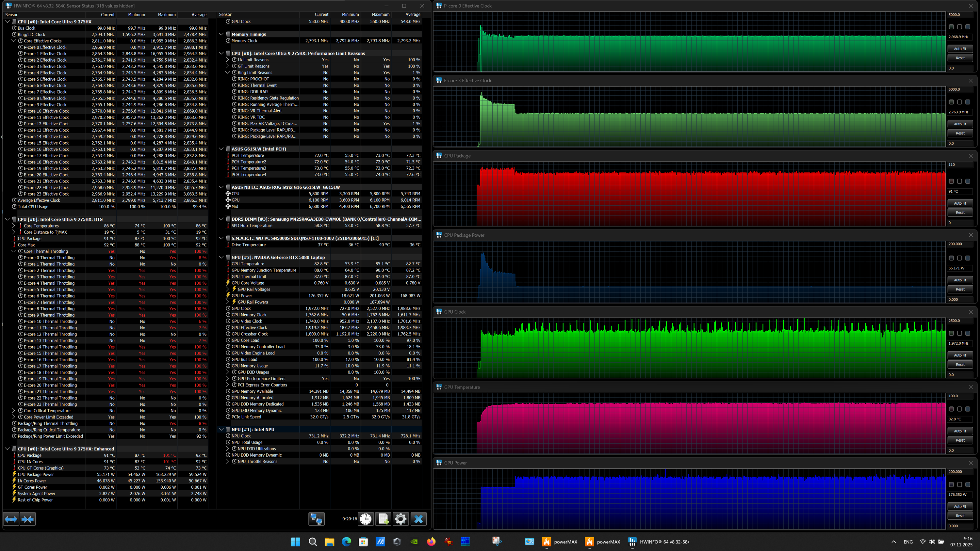Expand the GPU Performance Limiters row
This screenshot has width=980, height=551.
point(227,378)
